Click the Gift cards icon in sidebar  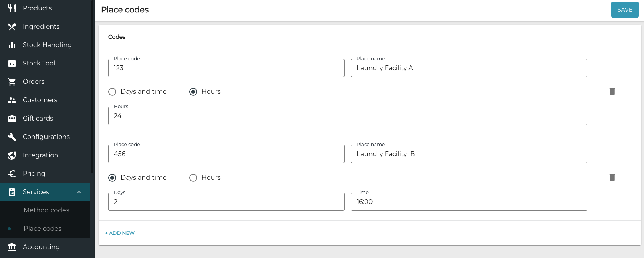(12, 119)
